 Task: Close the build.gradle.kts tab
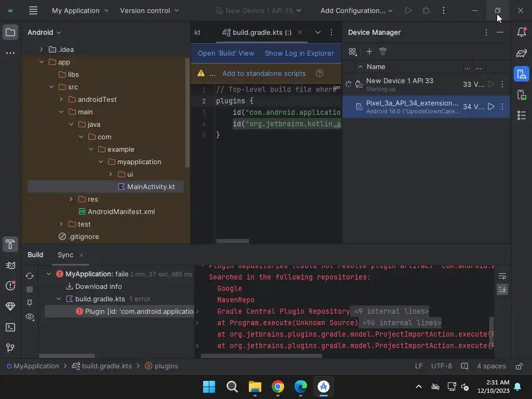coord(300,32)
